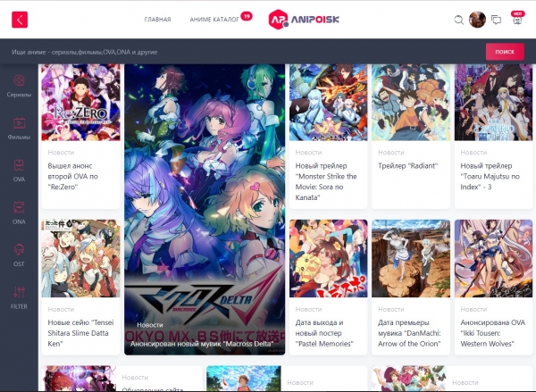Open 'Трейлер Radiant' headline

[x=407, y=166]
